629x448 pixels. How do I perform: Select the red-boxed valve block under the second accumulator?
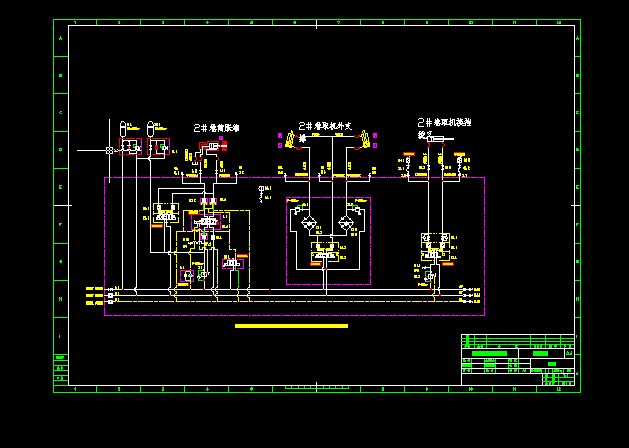click(x=158, y=147)
